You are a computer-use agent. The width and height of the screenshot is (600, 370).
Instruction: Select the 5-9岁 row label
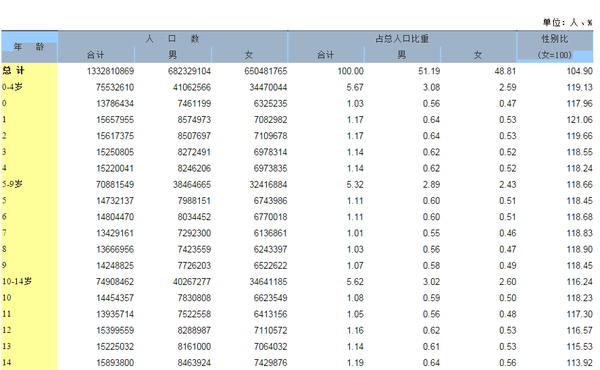[12, 184]
